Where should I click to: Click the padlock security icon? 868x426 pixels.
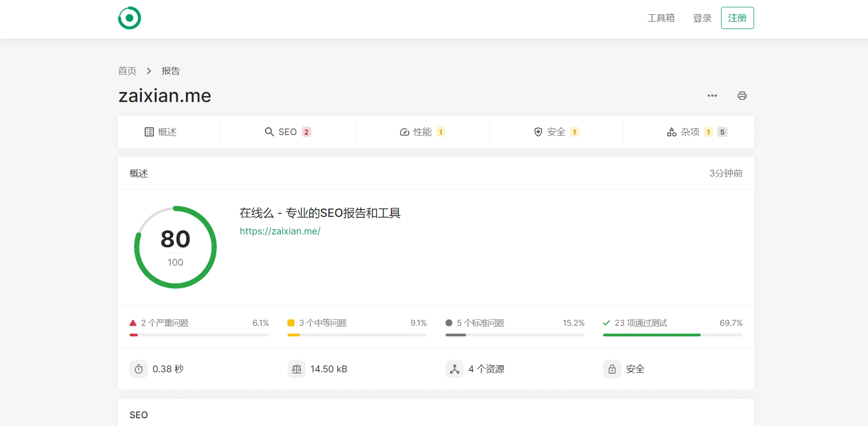click(612, 369)
